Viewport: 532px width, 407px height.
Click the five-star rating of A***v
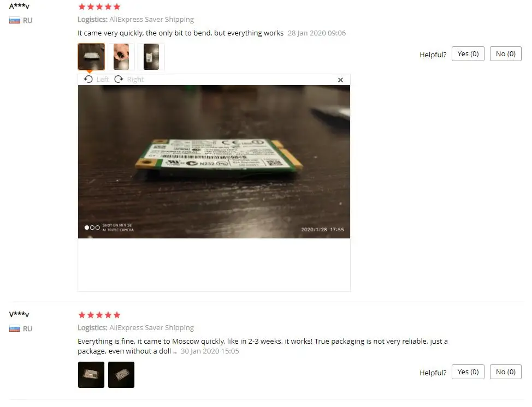coord(99,7)
